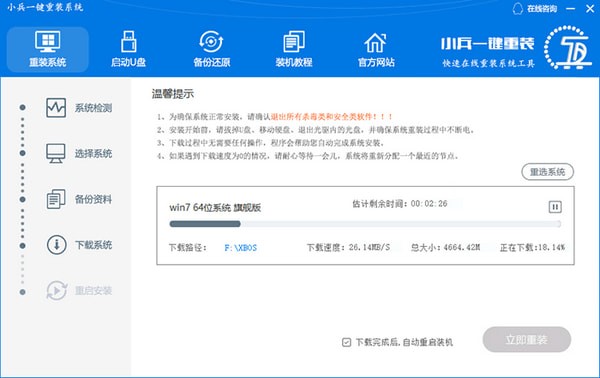The height and width of the screenshot is (378, 600).
Task: Click the 装机教程 tab label
Action: point(294,62)
